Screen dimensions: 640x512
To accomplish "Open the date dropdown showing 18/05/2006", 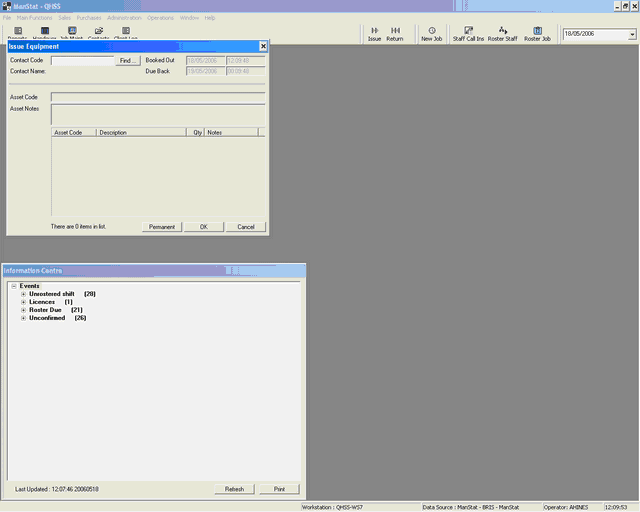I will 632,34.
